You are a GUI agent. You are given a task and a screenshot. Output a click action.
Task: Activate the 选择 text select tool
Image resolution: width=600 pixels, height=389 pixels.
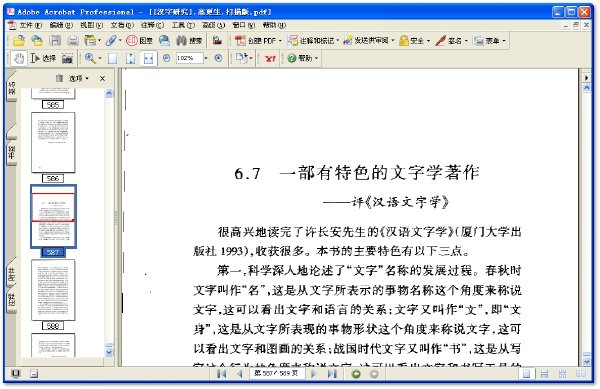43,58
